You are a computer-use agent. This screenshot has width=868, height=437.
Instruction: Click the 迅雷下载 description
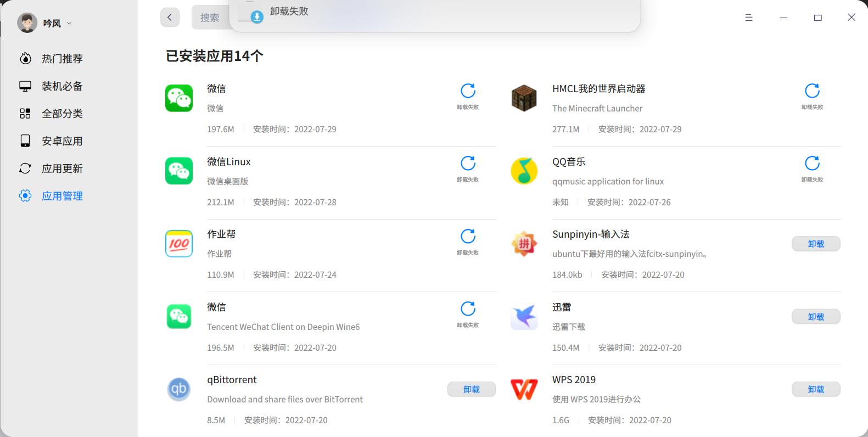[569, 327]
